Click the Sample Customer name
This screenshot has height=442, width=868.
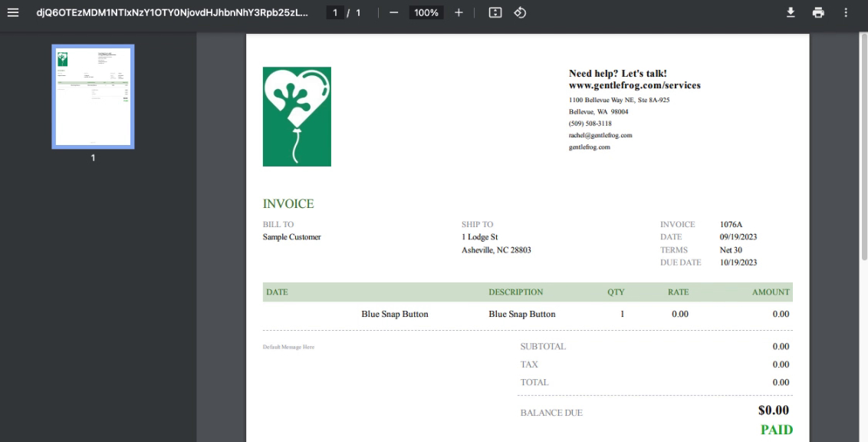291,237
